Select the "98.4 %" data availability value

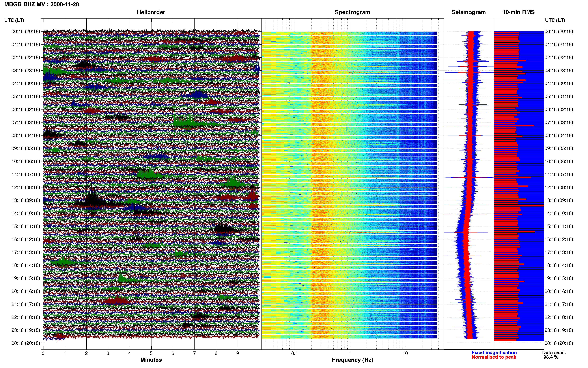click(551, 357)
